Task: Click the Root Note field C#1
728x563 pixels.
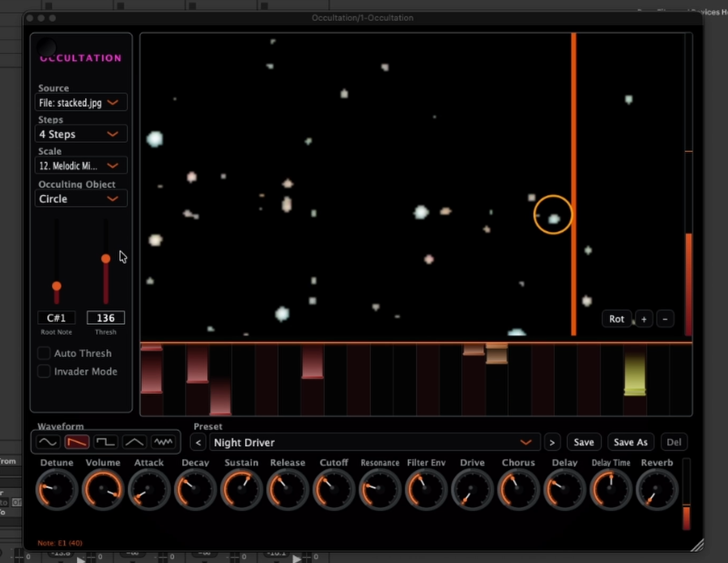Action: [56, 318]
